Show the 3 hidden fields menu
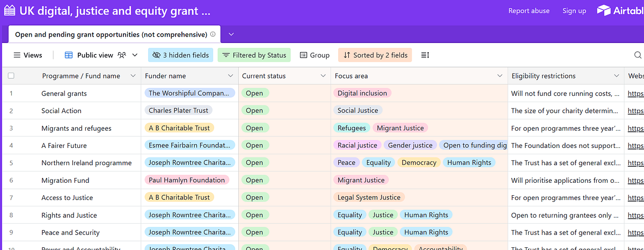The image size is (644, 250). pyautogui.click(x=180, y=55)
